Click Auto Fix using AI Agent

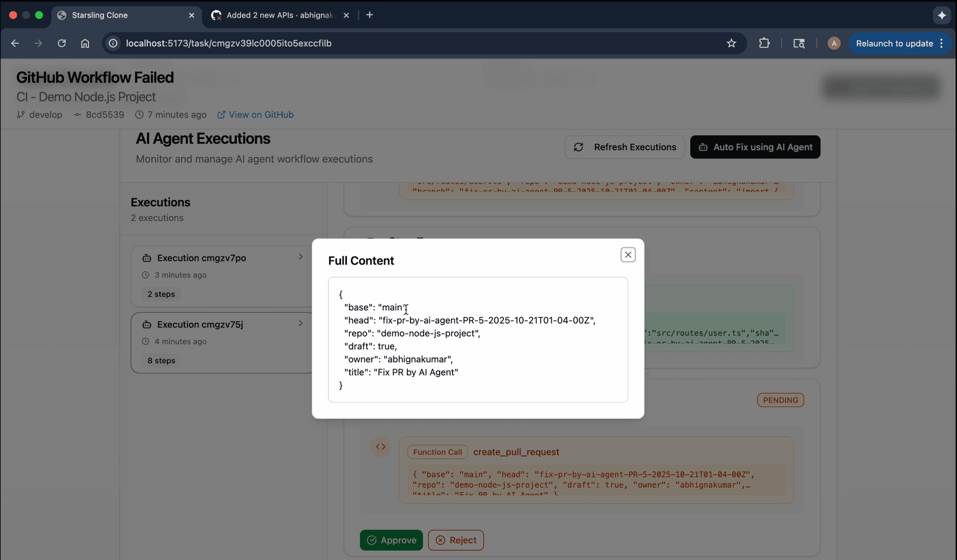tap(755, 147)
